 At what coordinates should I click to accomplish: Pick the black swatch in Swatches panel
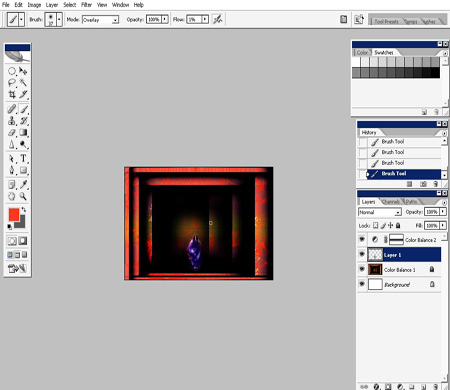click(435, 73)
